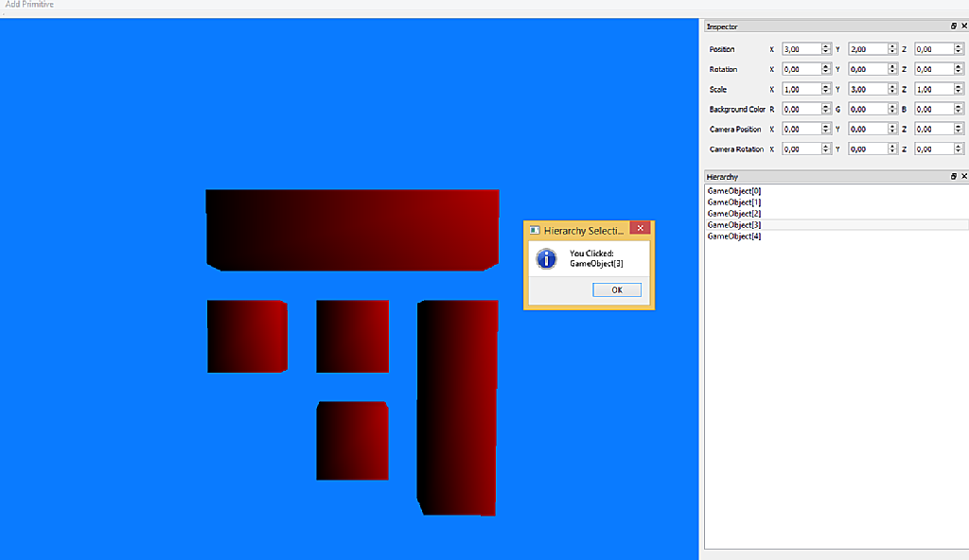Close the Hierarchy panel

[x=964, y=176]
